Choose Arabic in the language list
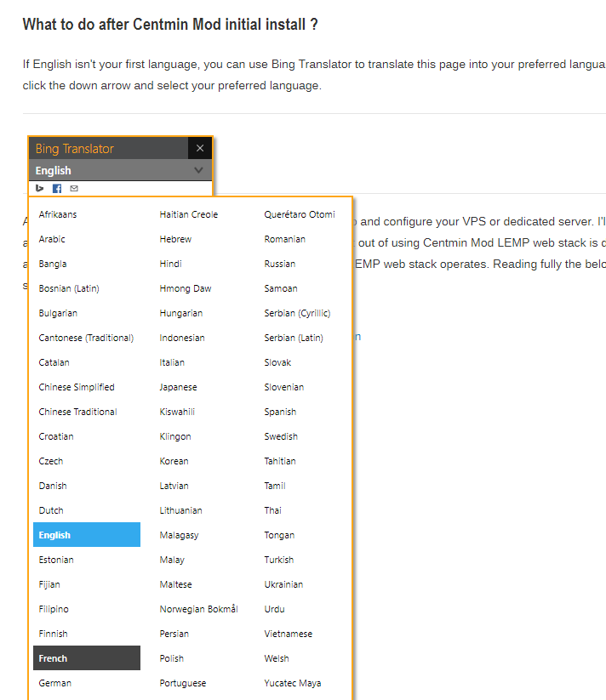Image resolution: width=606 pixels, height=700 pixels. [52, 239]
